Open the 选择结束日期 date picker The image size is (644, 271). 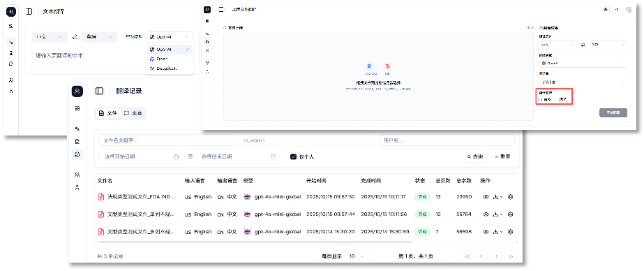pos(239,156)
